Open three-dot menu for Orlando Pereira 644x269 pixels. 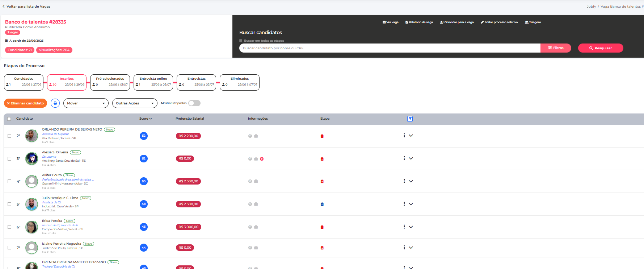[x=404, y=136]
